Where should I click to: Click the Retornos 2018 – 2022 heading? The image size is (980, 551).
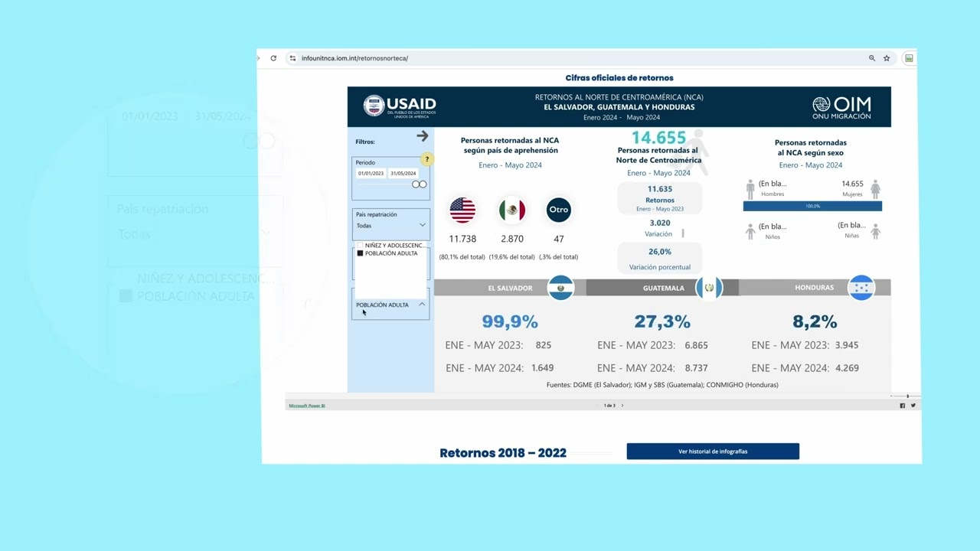click(503, 453)
